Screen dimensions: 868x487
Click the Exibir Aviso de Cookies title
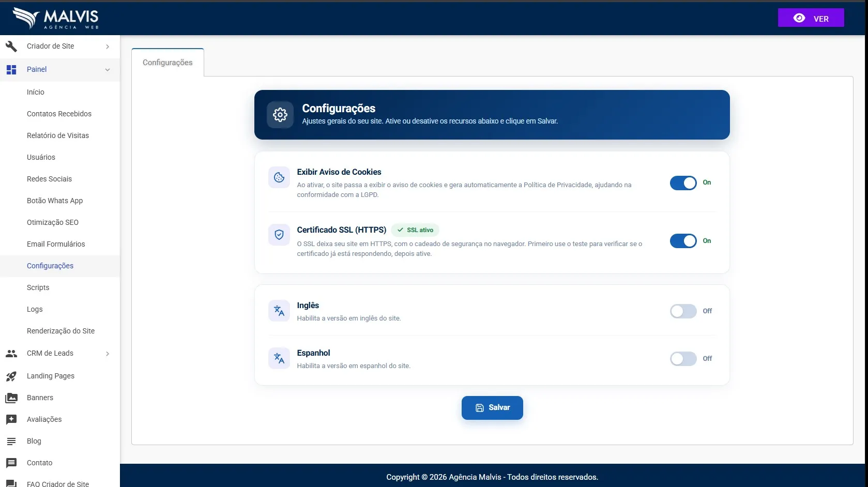[x=339, y=172]
